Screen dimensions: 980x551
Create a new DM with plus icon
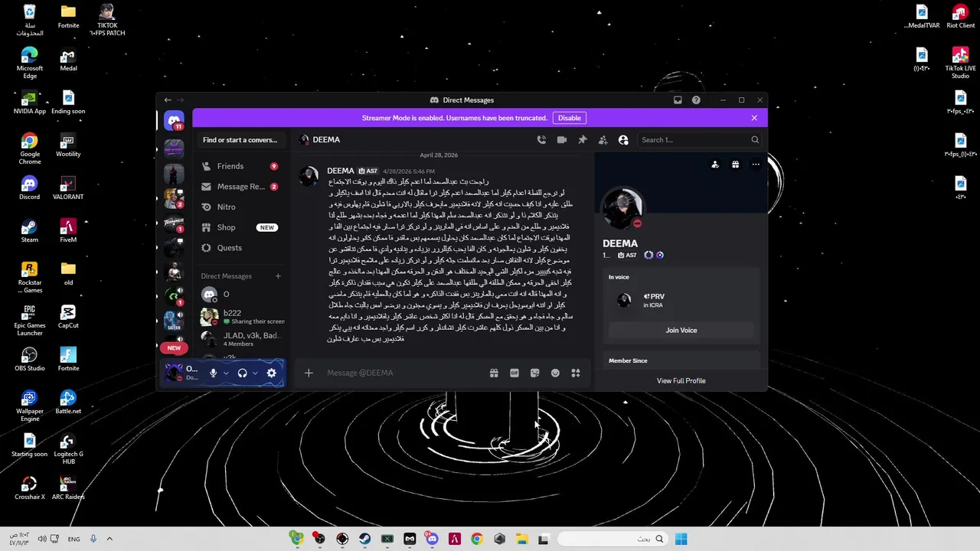point(278,276)
